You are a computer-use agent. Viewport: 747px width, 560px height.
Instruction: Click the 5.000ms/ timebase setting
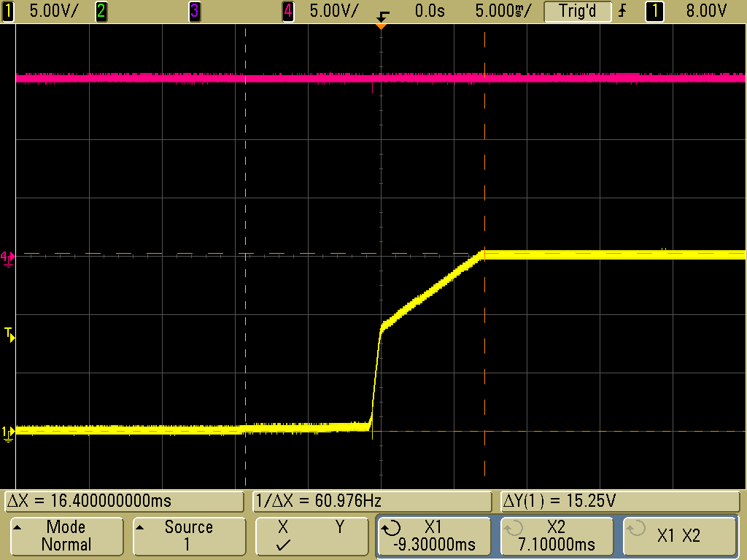pos(503,11)
